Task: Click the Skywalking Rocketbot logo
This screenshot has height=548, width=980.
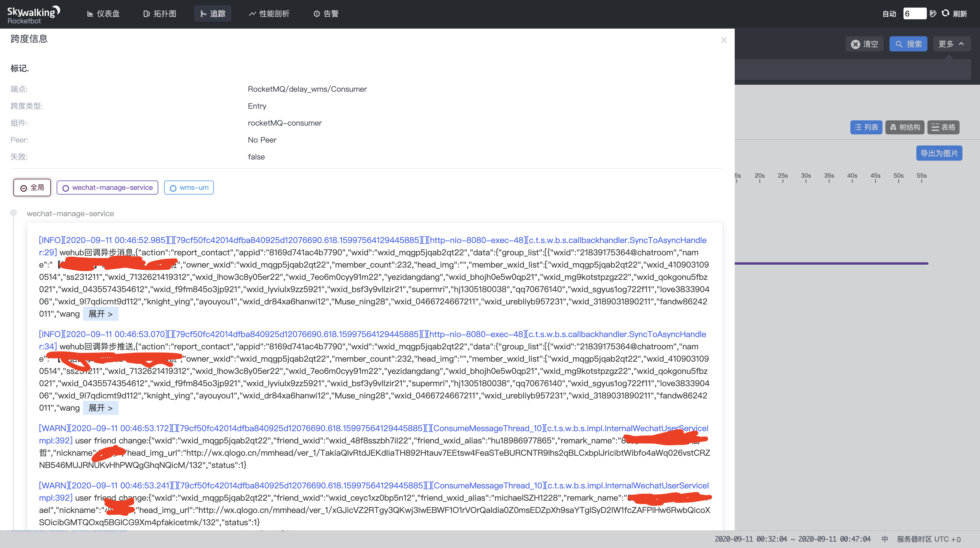Action: 34,15
